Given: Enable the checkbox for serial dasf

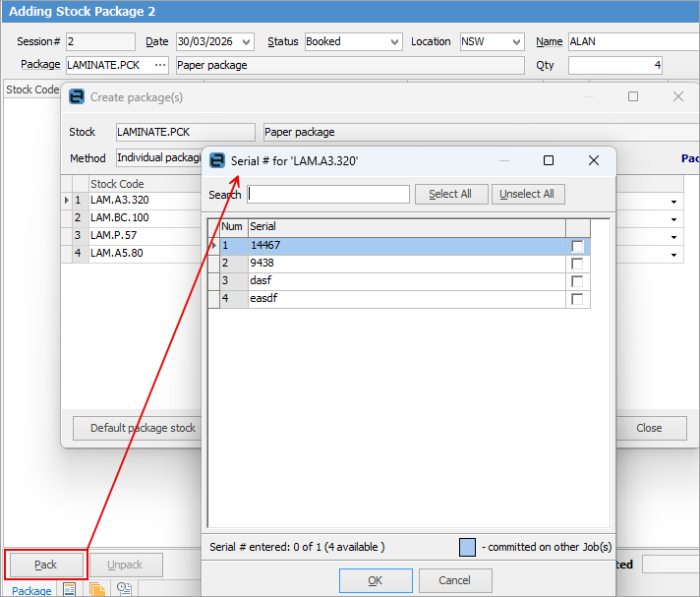Looking at the screenshot, I should [577, 281].
